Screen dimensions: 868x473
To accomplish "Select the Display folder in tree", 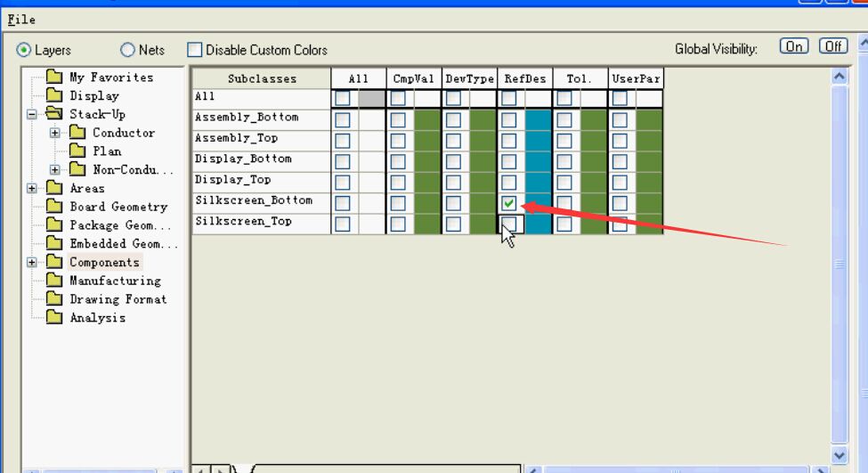I will 94,96.
